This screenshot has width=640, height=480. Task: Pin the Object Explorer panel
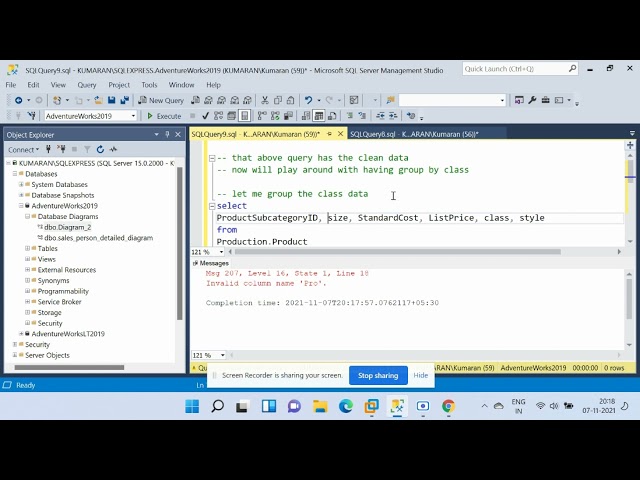click(x=167, y=134)
